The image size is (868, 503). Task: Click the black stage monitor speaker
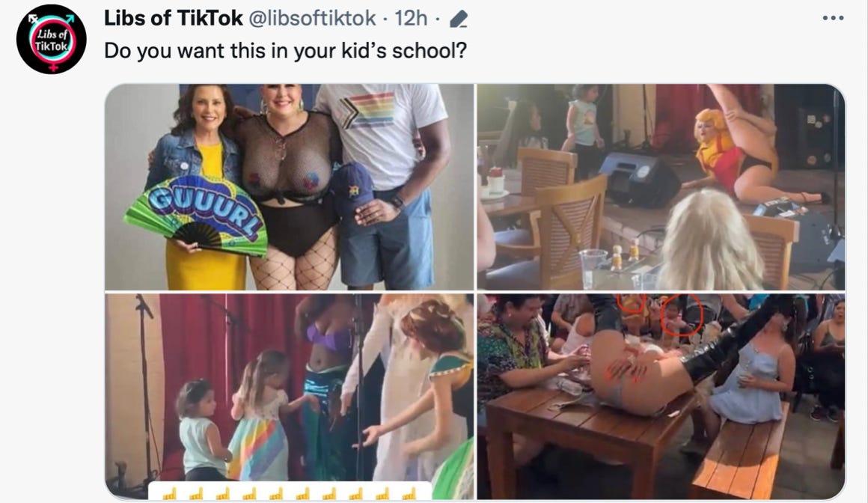[x=639, y=180]
